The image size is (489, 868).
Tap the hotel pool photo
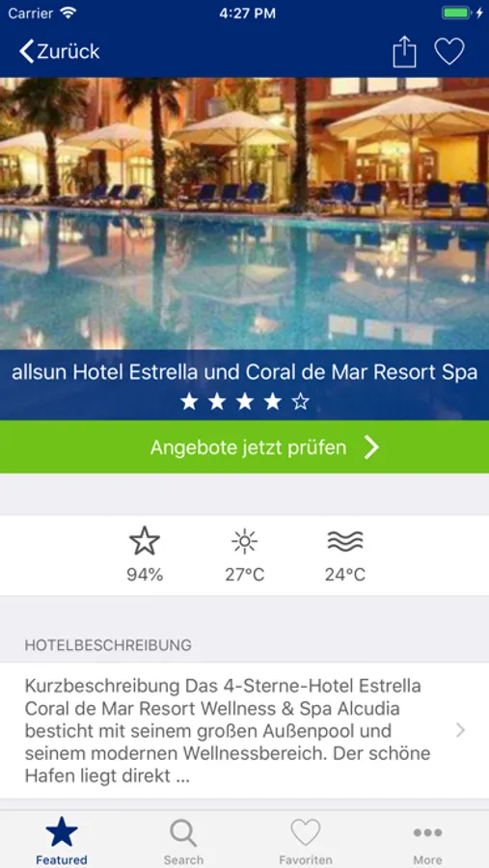pyautogui.click(x=244, y=214)
